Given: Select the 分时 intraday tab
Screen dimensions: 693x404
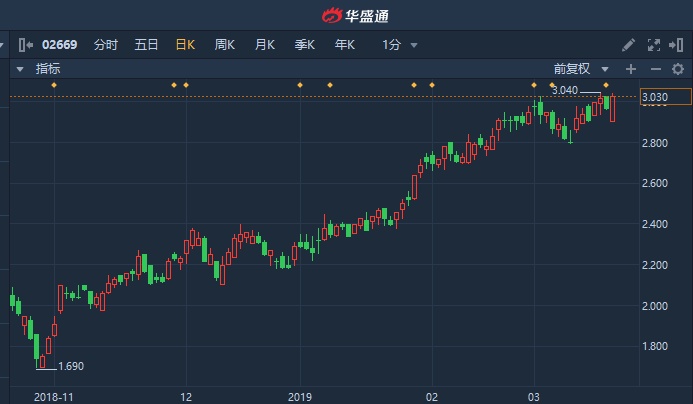Looking at the screenshot, I should click(x=106, y=45).
